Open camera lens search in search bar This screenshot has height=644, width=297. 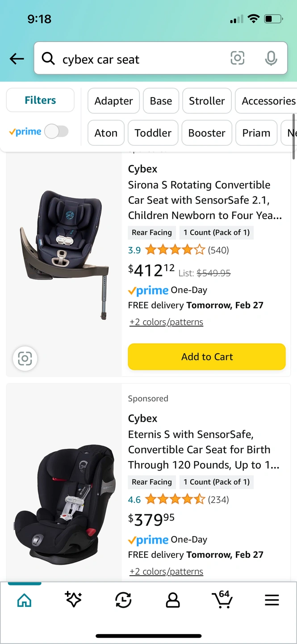click(237, 58)
